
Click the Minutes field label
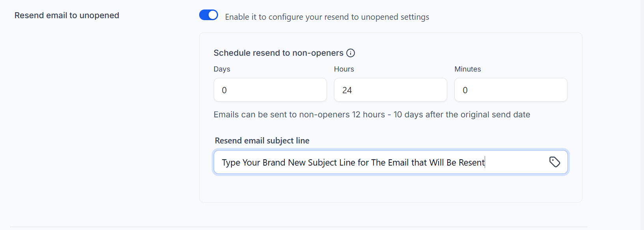(467, 69)
